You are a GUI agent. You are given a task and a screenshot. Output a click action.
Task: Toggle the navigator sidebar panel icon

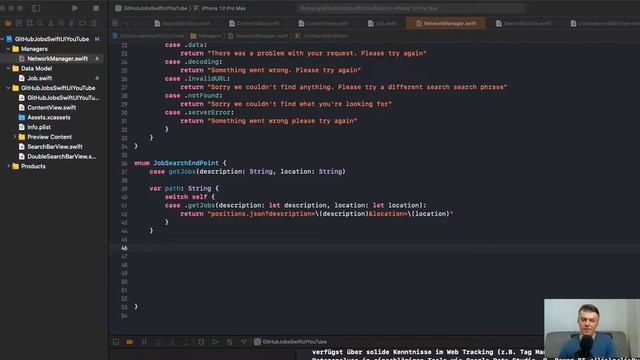(36, 8)
